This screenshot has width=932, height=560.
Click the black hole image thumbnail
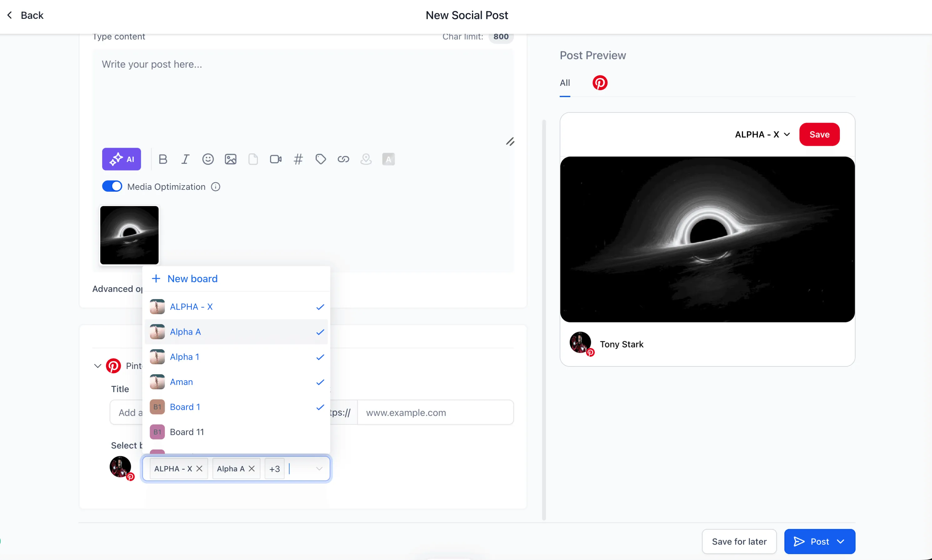pyautogui.click(x=130, y=235)
